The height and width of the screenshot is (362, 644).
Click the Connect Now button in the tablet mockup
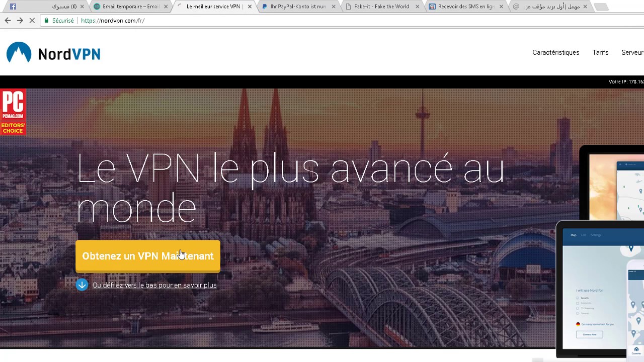589,334
